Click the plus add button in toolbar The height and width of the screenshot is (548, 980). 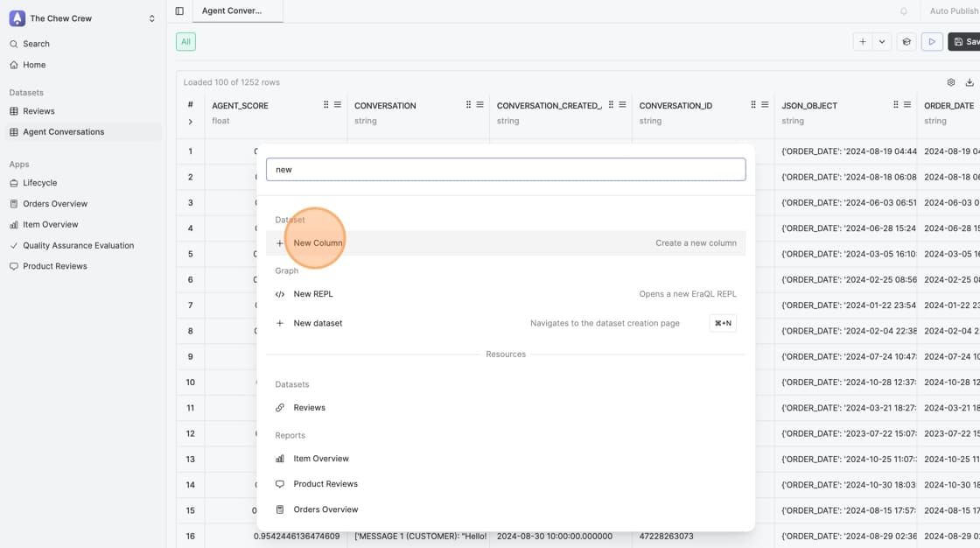click(863, 41)
